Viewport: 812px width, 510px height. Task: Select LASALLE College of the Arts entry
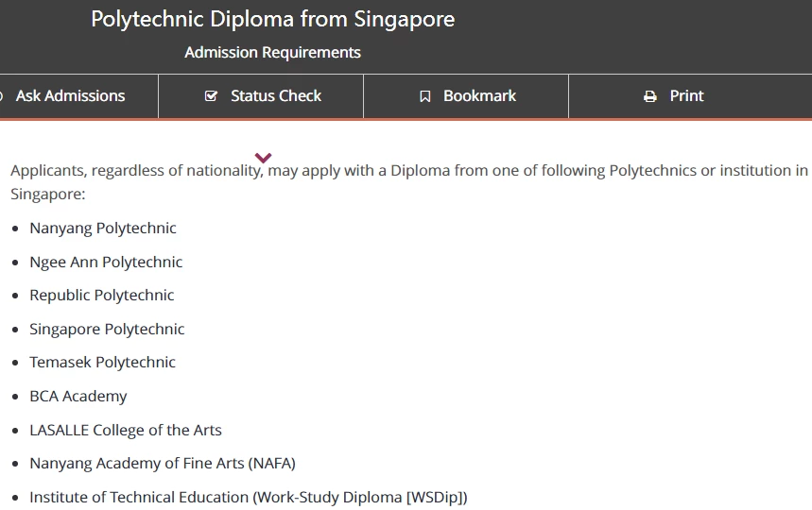pyautogui.click(x=126, y=430)
